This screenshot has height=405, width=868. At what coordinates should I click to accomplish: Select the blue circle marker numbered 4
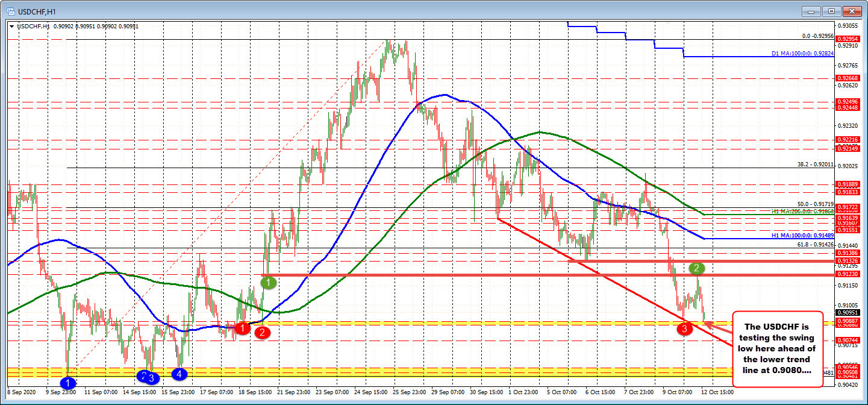[x=179, y=374]
